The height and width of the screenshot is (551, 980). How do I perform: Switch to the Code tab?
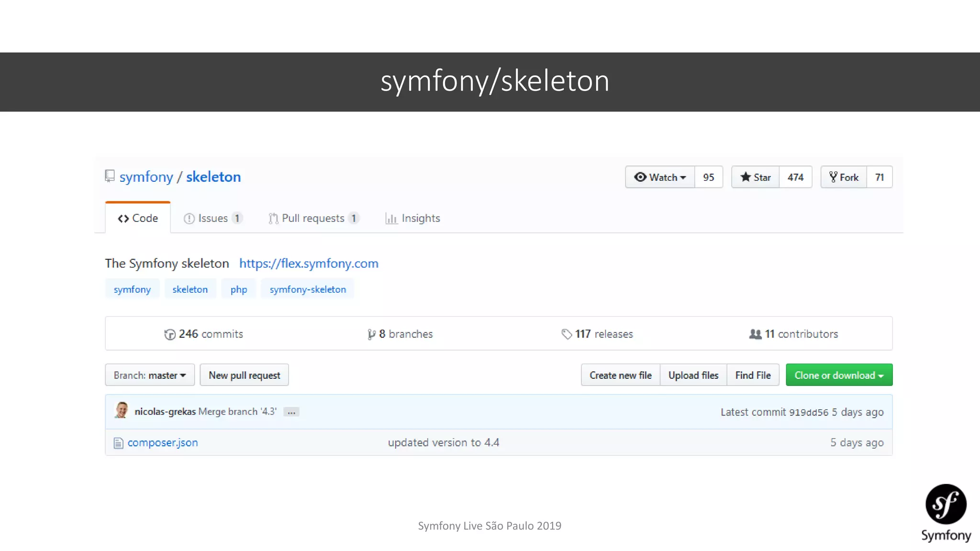[x=138, y=218]
